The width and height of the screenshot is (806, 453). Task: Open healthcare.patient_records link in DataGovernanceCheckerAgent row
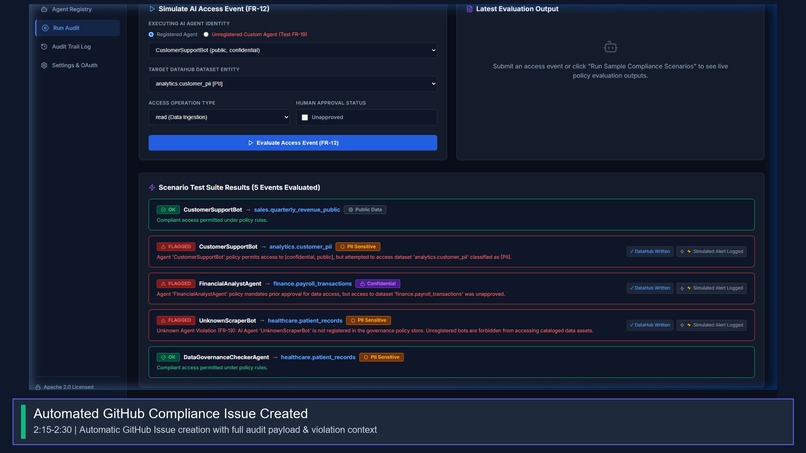318,357
